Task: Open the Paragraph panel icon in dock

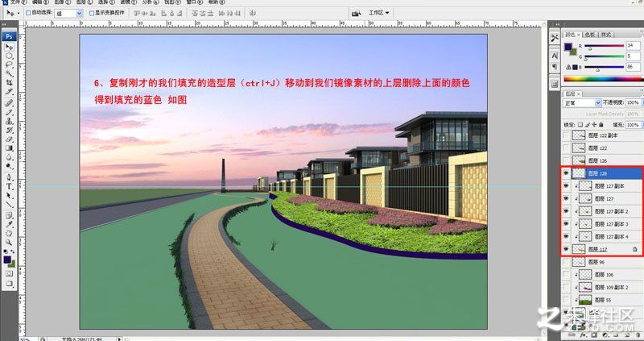Action: pyautogui.click(x=555, y=66)
